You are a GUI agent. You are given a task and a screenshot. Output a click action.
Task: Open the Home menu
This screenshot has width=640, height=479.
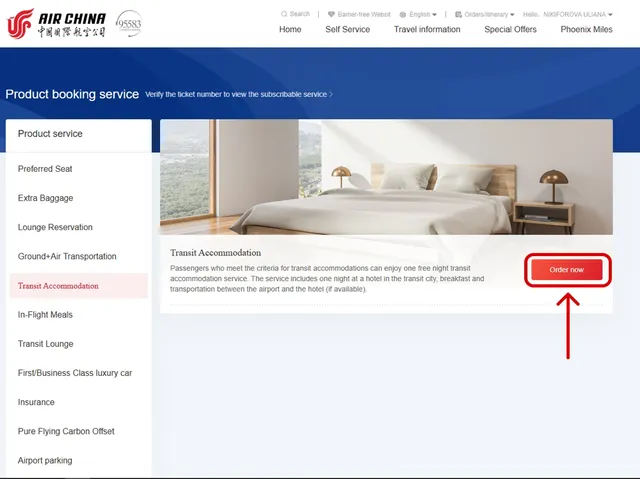coord(290,29)
